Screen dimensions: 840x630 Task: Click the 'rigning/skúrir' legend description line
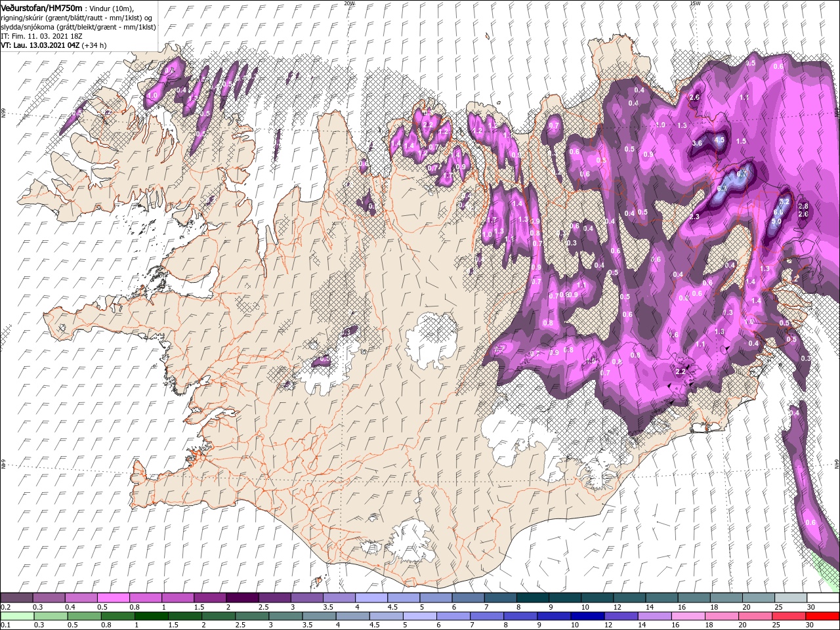(77, 17)
